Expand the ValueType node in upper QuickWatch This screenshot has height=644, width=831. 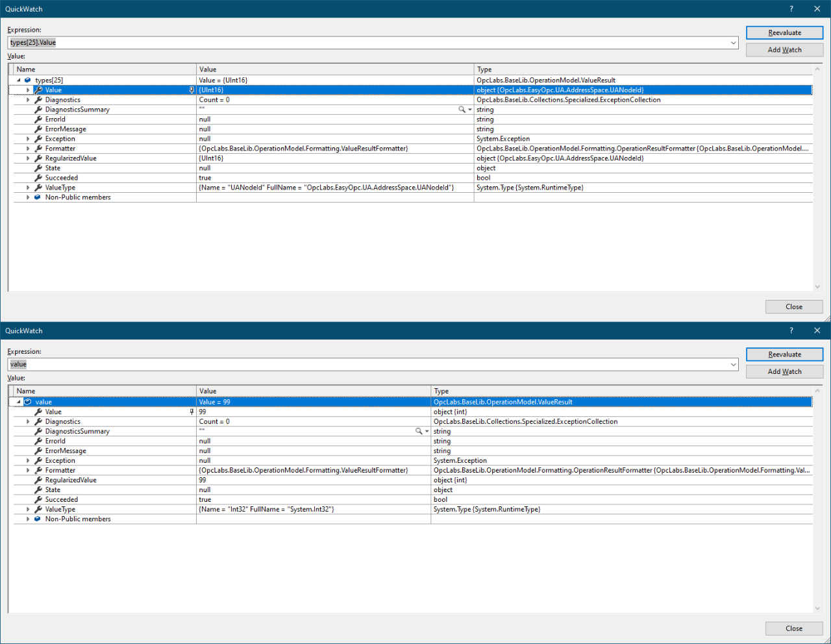(x=28, y=188)
